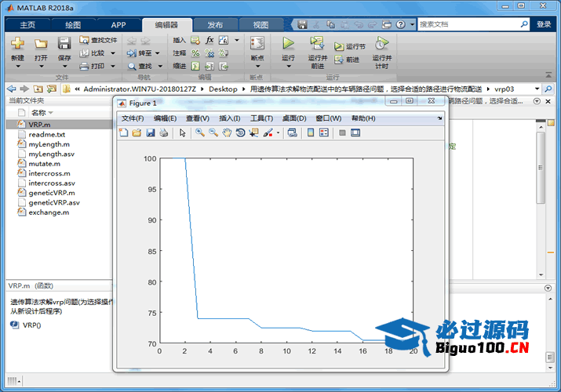Screen dimensions: 561x392
Task: Click Save Figure icon in Figure 1
Action: 151,133
